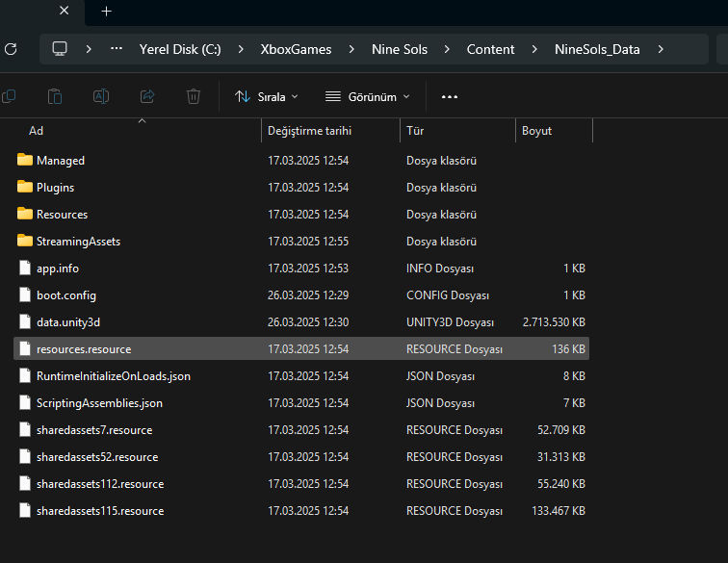Viewport: 728px width, 563px height.
Task: Go to Content in the breadcrumb
Action: 490,49
